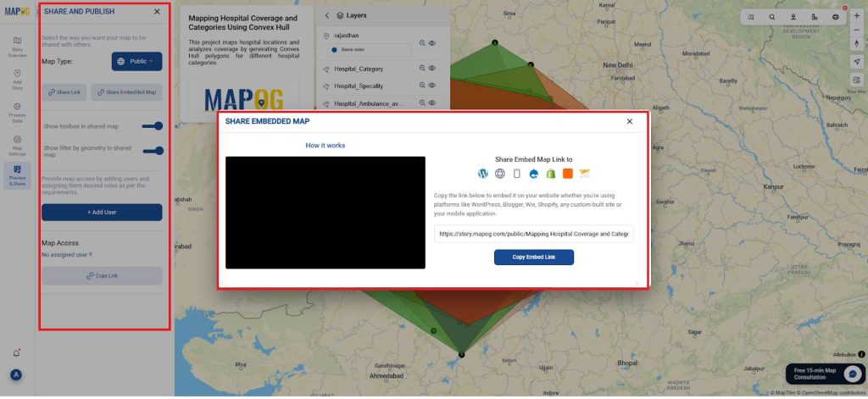Hide the Hospital_Specality layer

432,86
